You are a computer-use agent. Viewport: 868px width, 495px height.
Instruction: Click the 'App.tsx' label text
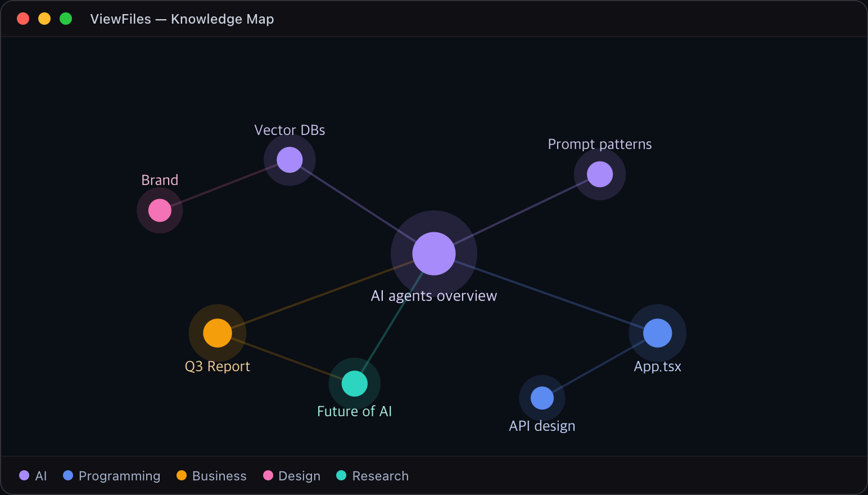(658, 367)
